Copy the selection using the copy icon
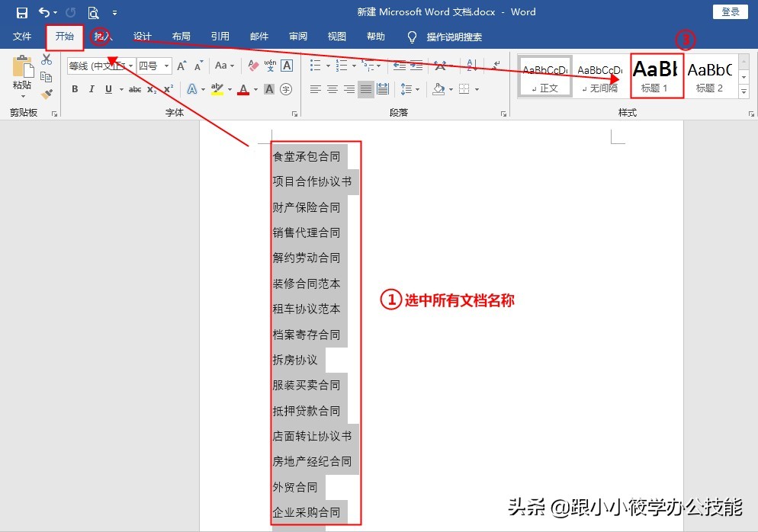Screen dimensions: 758x532 pyautogui.click(x=47, y=77)
